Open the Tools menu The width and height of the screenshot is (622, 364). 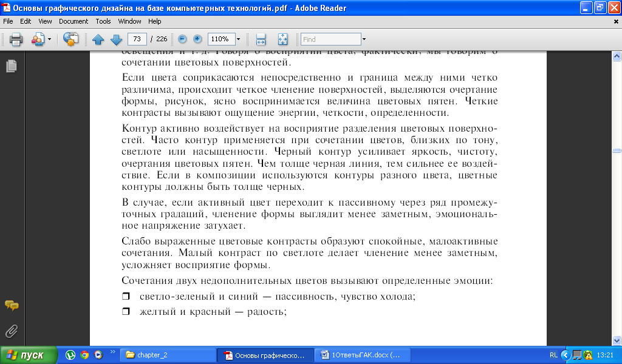tap(103, 21)
